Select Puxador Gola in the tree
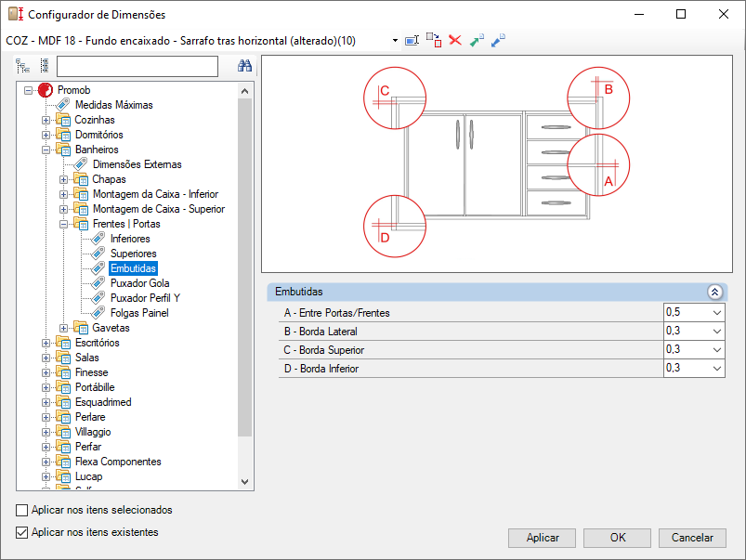 140,283
